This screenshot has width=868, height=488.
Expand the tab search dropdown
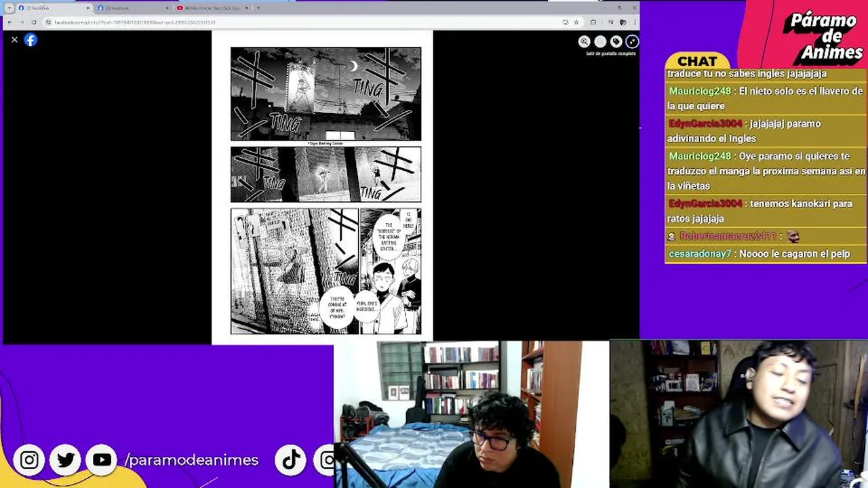[9, 8]
